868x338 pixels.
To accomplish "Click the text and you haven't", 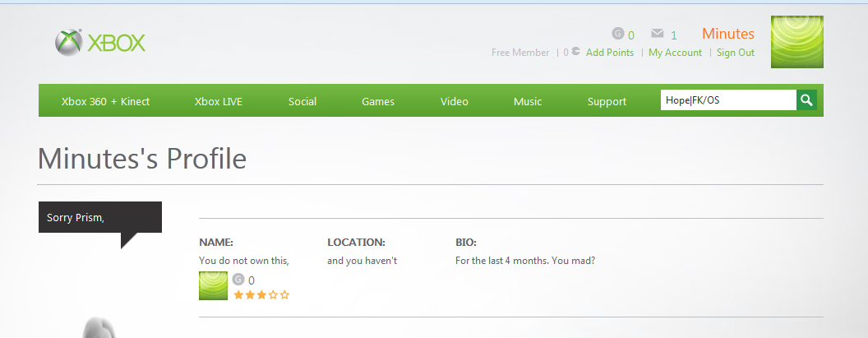I will click(x=362, y=261).
